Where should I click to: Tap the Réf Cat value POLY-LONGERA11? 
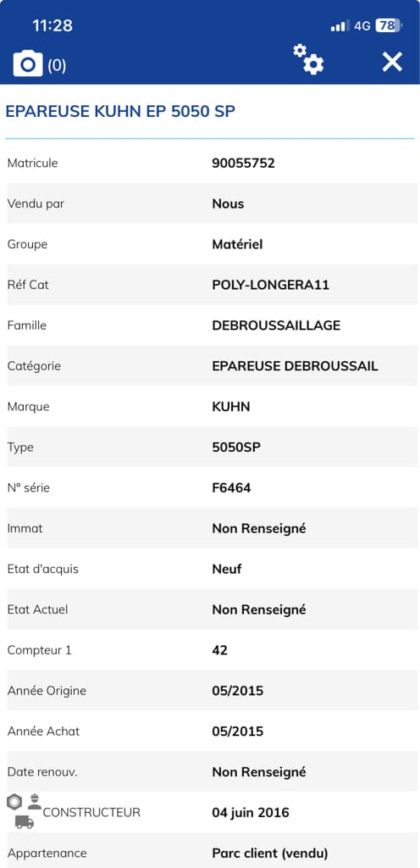pos(271,285)
